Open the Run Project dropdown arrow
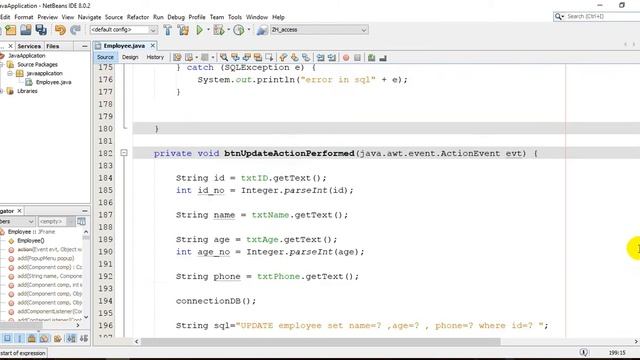640x360 pixels. [x=208, y=30]
